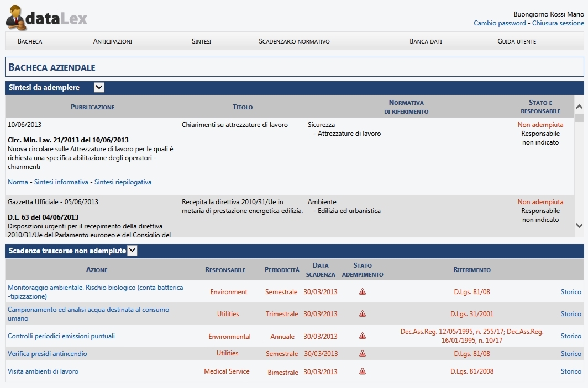
Task: Click the Trimestrale periodicity cell
Action: pos(282,314)
